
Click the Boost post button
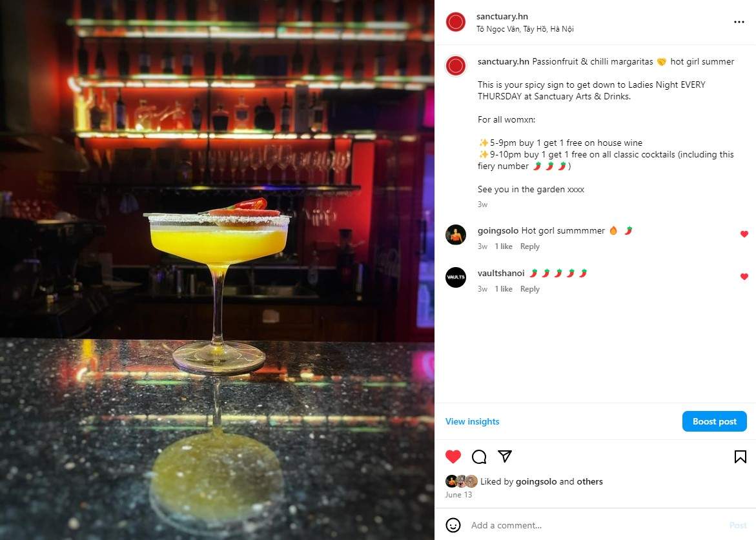coord(714,421)
